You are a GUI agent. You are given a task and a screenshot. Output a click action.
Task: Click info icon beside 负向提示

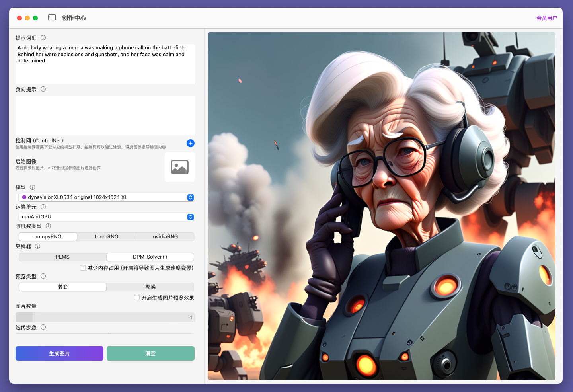[43, 89]
